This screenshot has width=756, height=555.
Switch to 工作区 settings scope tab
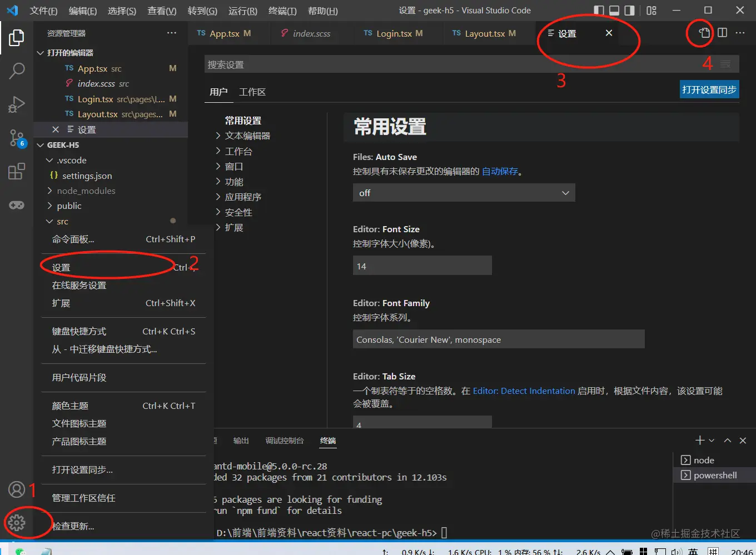tap(252, 92)
